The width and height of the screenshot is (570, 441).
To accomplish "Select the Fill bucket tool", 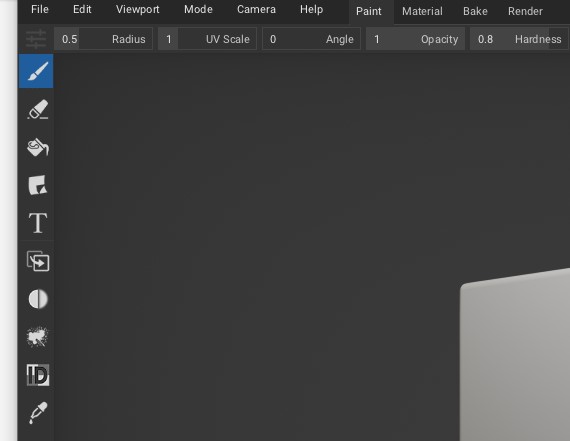I will (38, 147).
